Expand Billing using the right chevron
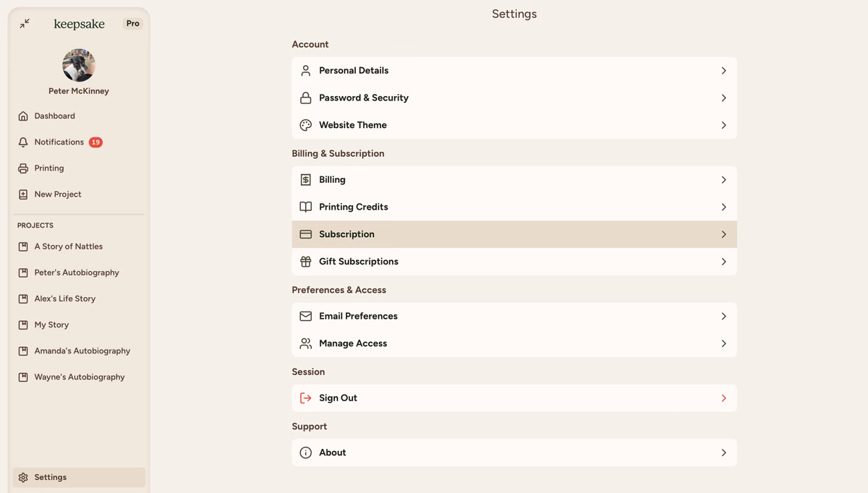Screen dimensions: 868x493 pyautogui.click(x=723, y=180)
